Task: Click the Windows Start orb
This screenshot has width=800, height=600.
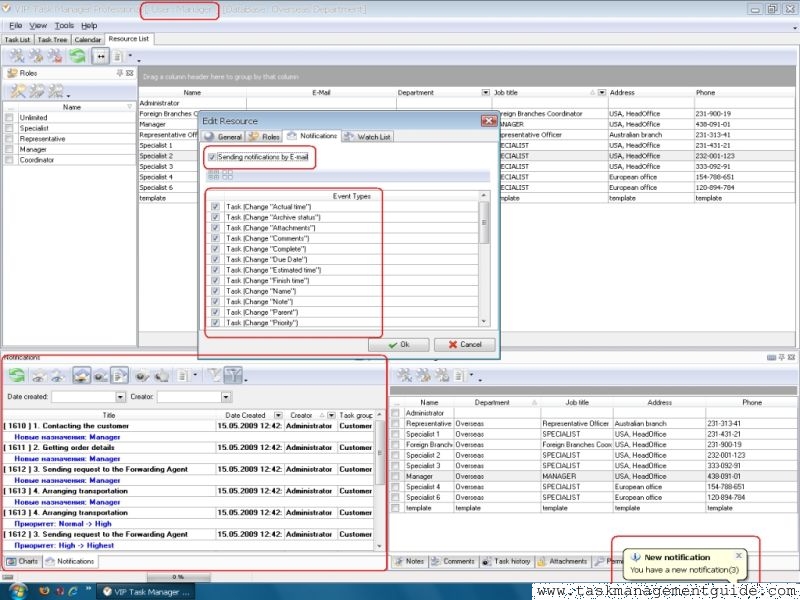Action: (18, 591)
